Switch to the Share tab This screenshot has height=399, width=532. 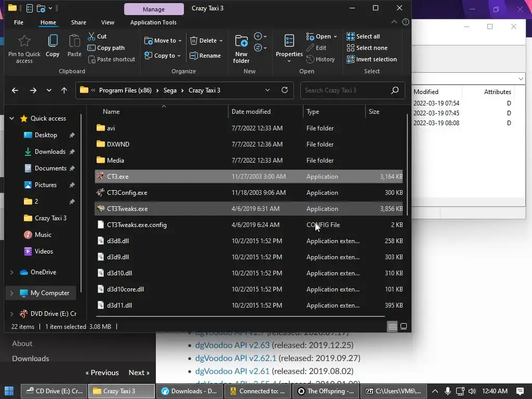pos(78,22)
